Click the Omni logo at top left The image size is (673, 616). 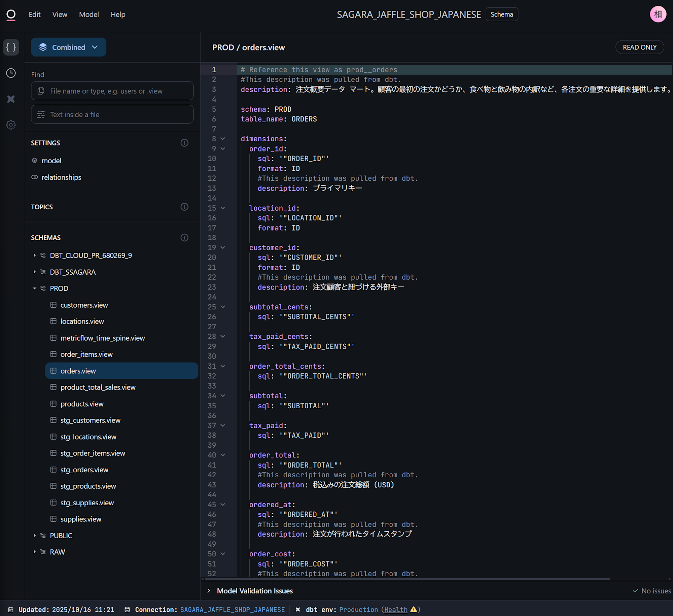11,14
